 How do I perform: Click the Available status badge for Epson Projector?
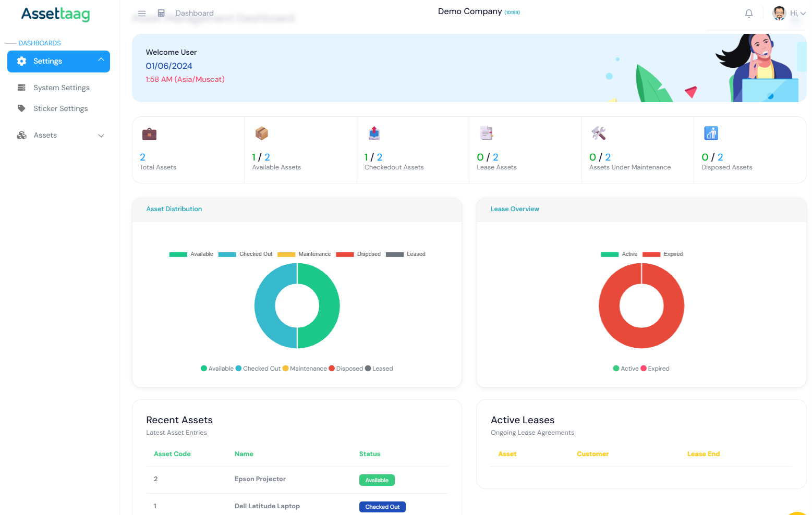[x=377, y=480]
